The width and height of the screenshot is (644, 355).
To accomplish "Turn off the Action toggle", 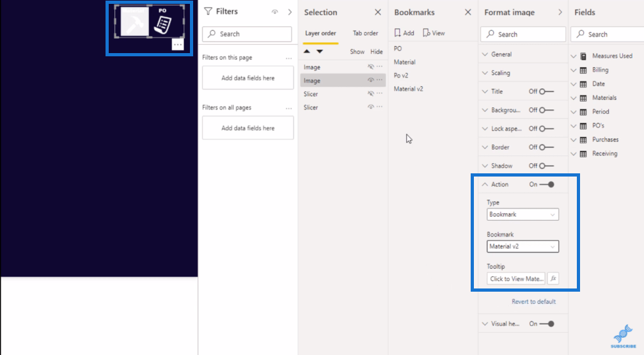I will (547, 184).
